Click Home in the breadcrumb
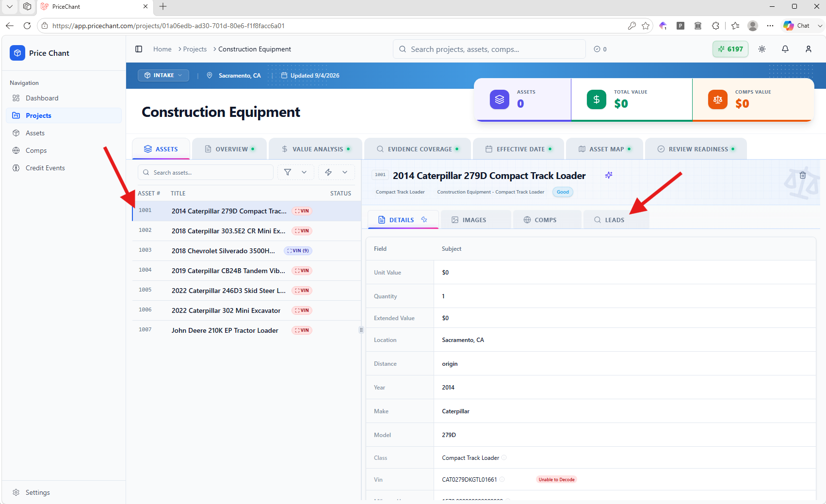The height and width of the screenshot is (504, 826). [162, 49]
